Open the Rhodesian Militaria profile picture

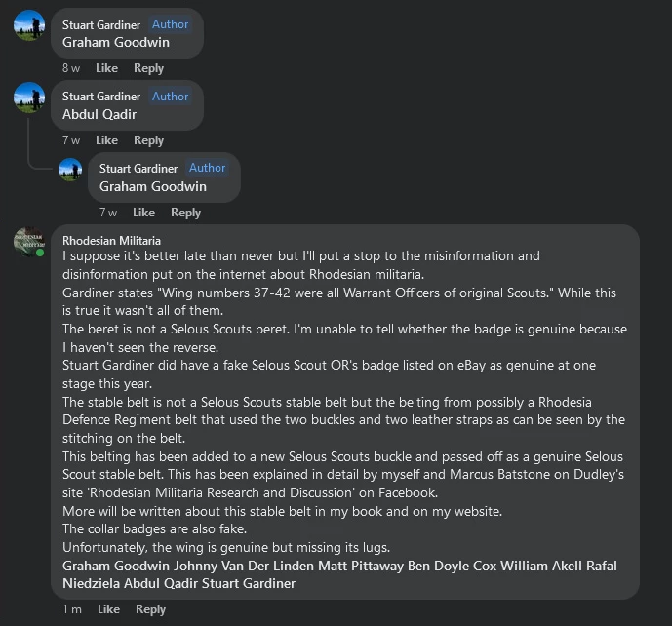[x=29, y=241]
